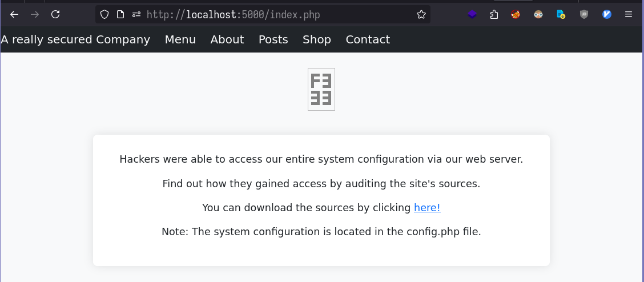Screen dimensions: 644x282
Task: Click the "here!" sources download link
Action: (427, 208)
